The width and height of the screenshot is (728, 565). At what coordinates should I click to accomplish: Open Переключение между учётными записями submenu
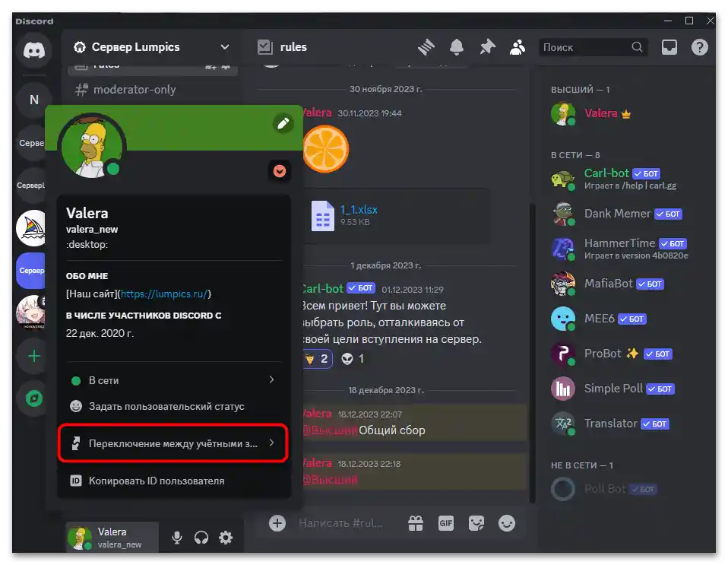tap(174, 443)
